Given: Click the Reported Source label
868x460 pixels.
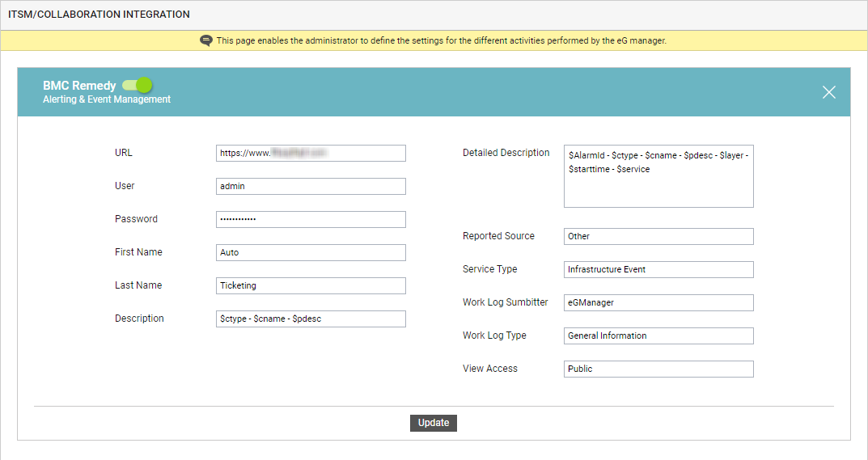Looking at the screenshot, I should pyautogui.click(x=499, y=236).
